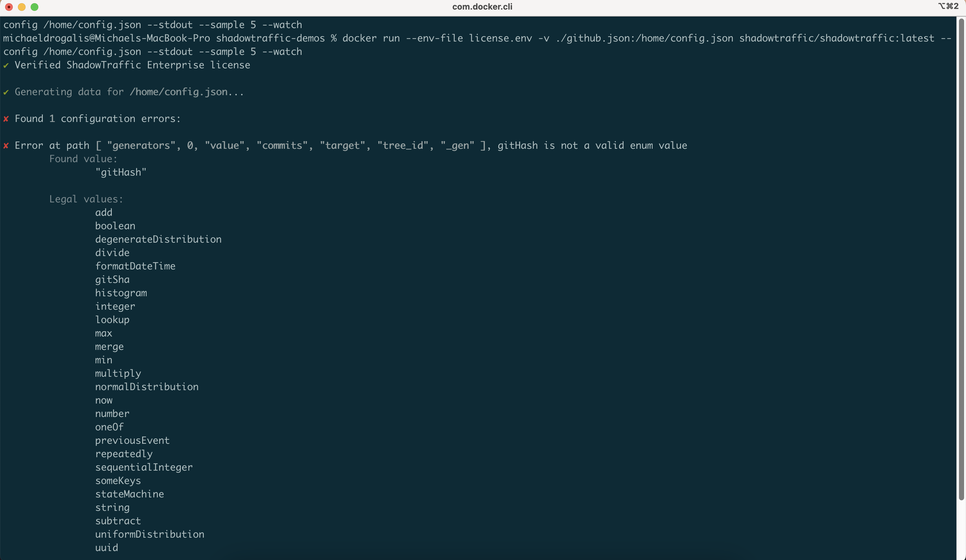Viewport: 966px width, 560px height.
Task: Click the legal value 'repeatedly'
Action: 124,454
